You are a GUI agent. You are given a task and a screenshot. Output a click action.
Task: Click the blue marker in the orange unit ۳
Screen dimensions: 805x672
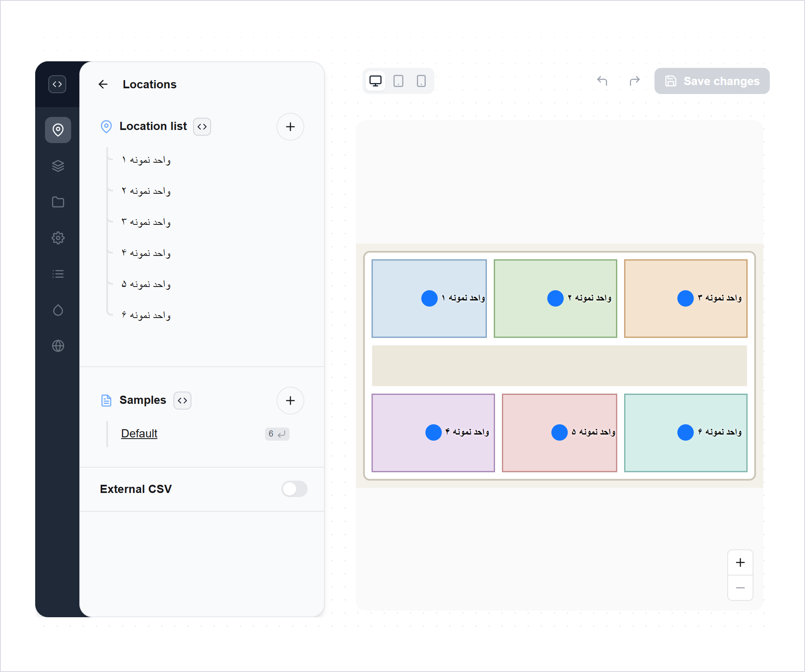pos(686,298)
